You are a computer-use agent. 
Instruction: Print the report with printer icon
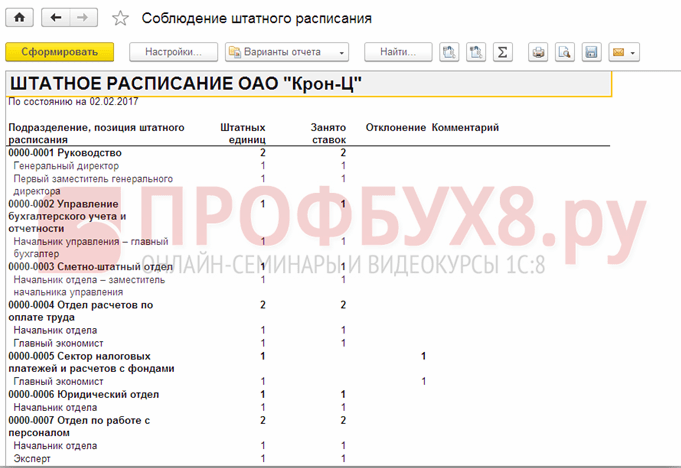(x=538, y=52)
